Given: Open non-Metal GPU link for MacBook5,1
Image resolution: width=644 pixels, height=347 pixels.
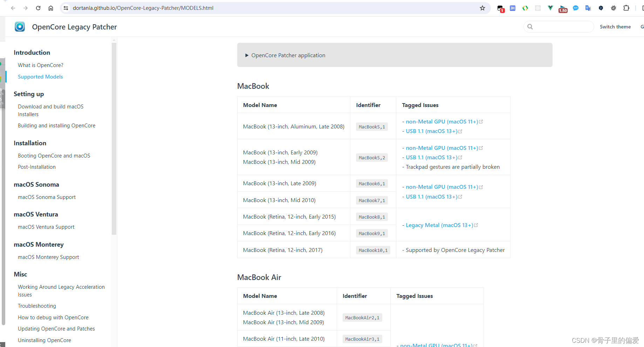Looking at the screenshot, I should 442,122.
